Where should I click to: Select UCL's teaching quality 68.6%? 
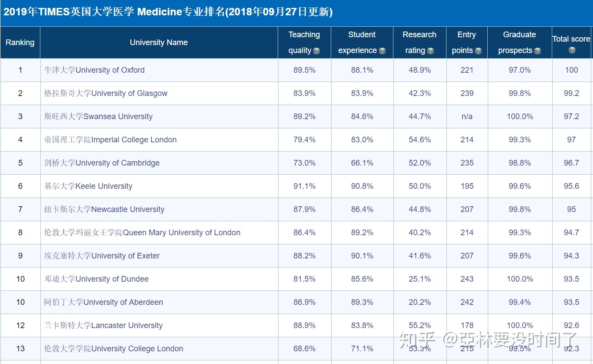pos(304,349)
